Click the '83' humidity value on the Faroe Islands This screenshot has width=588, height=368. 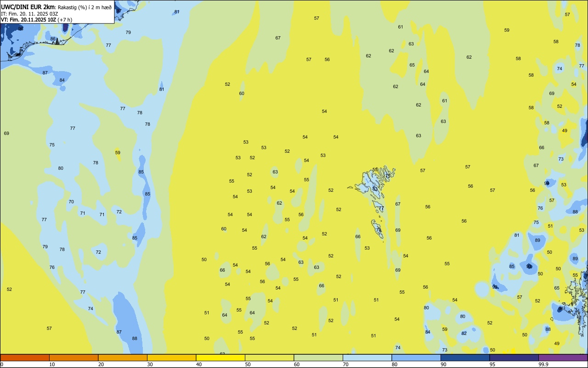pyautogui.click(x=375, y=189)
